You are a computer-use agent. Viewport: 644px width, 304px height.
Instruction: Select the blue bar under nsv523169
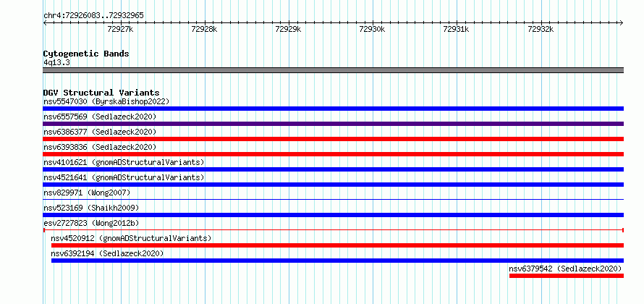tap(333, 215)
